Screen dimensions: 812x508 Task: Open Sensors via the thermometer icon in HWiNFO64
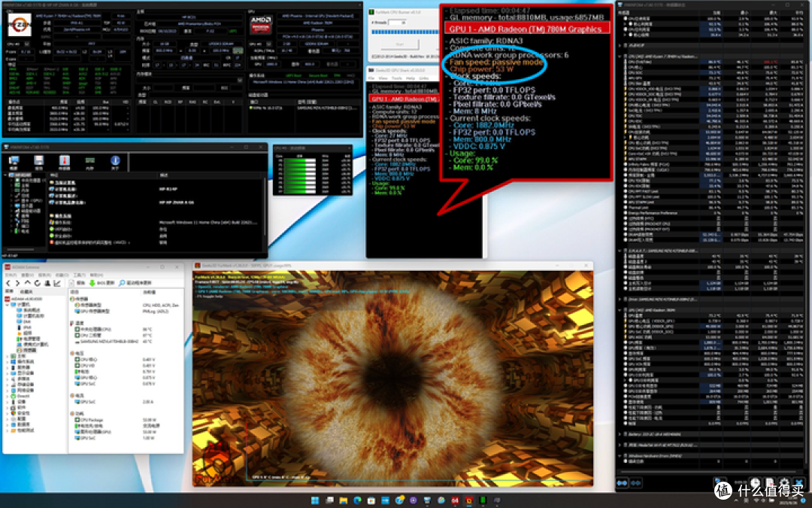[x=64, y=161]
